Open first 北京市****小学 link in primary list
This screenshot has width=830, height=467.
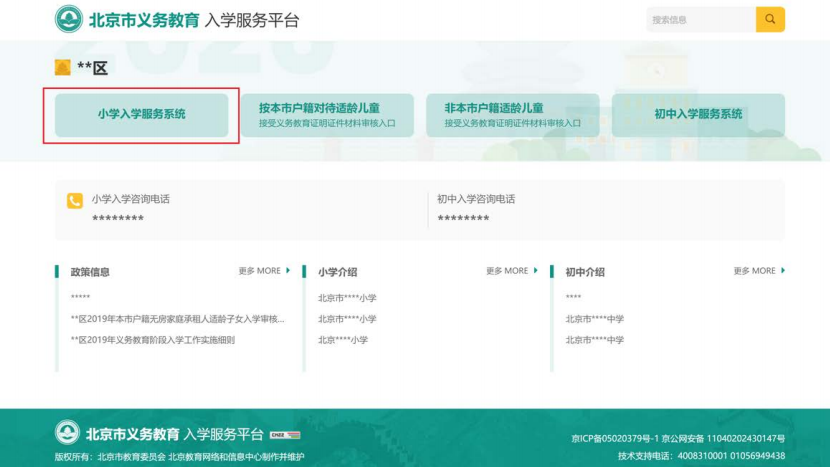pos(347,298)
